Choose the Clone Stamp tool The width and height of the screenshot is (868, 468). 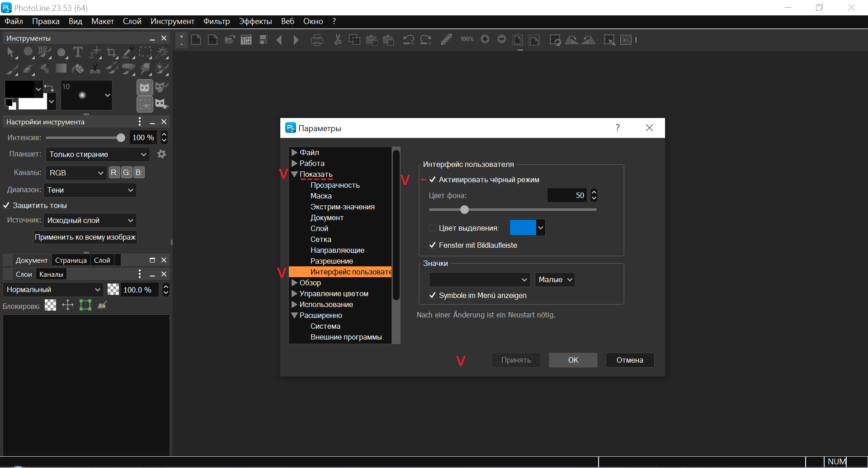tap(95, 69)
